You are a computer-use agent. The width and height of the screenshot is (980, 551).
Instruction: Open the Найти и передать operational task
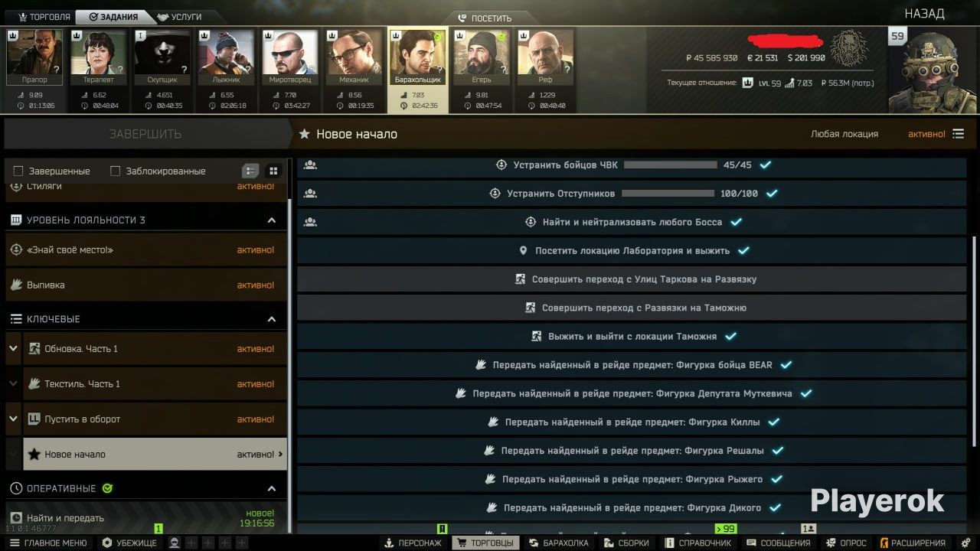(x=146, y=518)
